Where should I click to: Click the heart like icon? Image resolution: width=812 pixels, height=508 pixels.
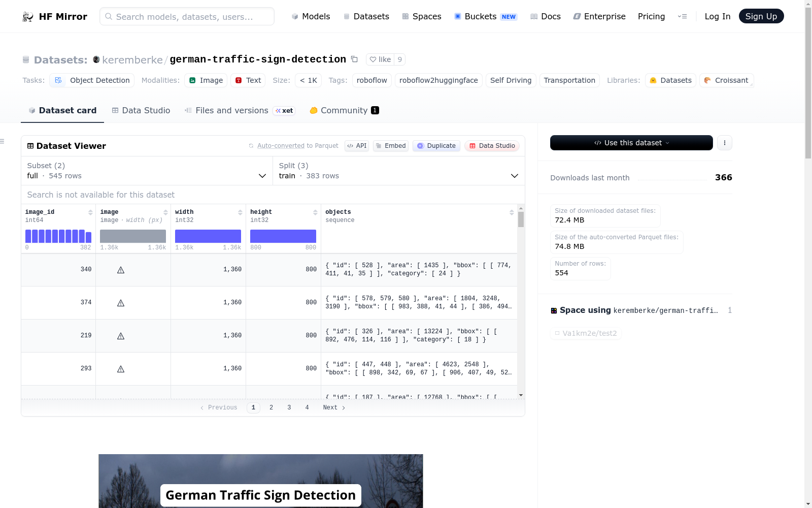point(373,59)
